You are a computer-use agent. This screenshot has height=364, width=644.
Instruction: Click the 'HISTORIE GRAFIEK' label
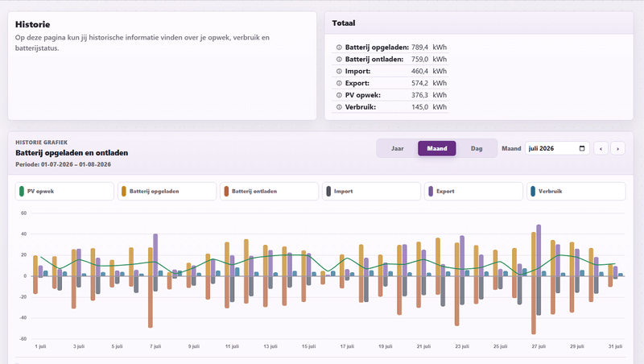tap(42, 143)
